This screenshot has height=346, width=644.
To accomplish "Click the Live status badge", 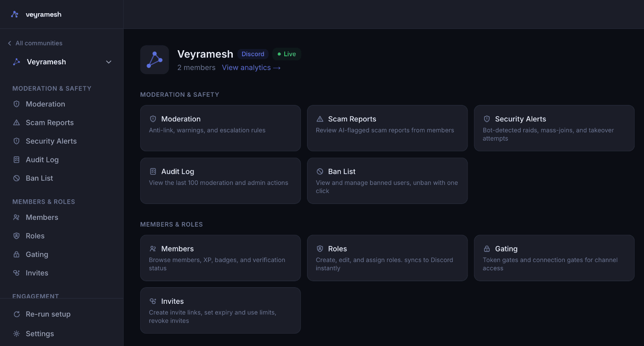I will 286,54.
